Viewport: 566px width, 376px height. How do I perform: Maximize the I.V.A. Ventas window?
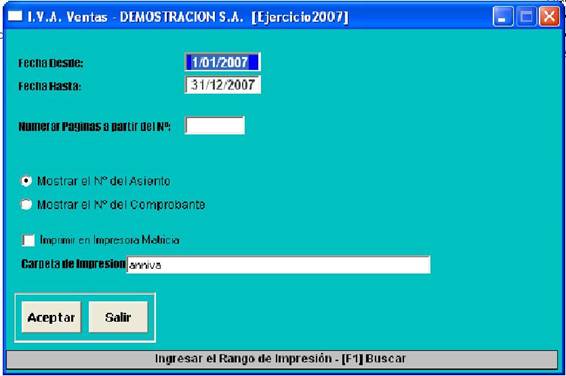[526, 17]
